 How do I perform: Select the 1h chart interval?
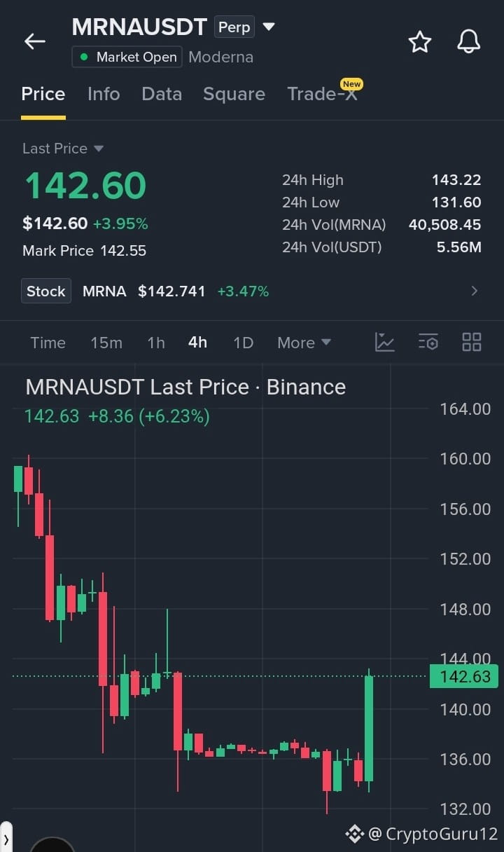pyautogui.click(x=156, y=343)
